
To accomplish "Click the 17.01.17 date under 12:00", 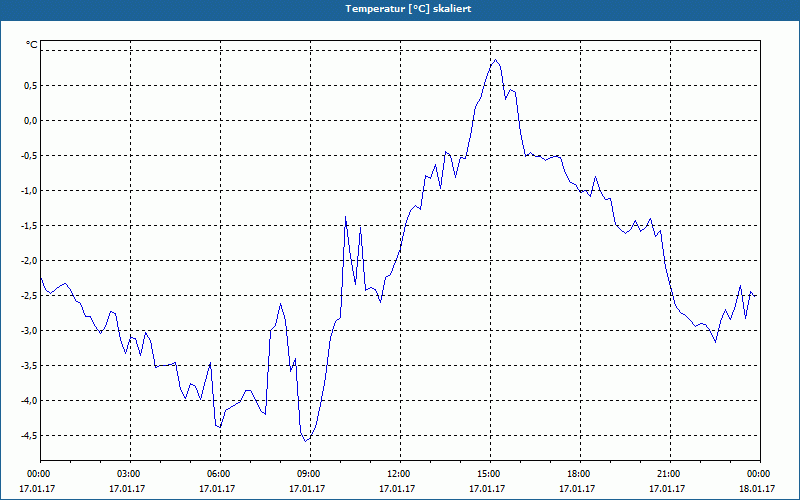I will (397, 489).
